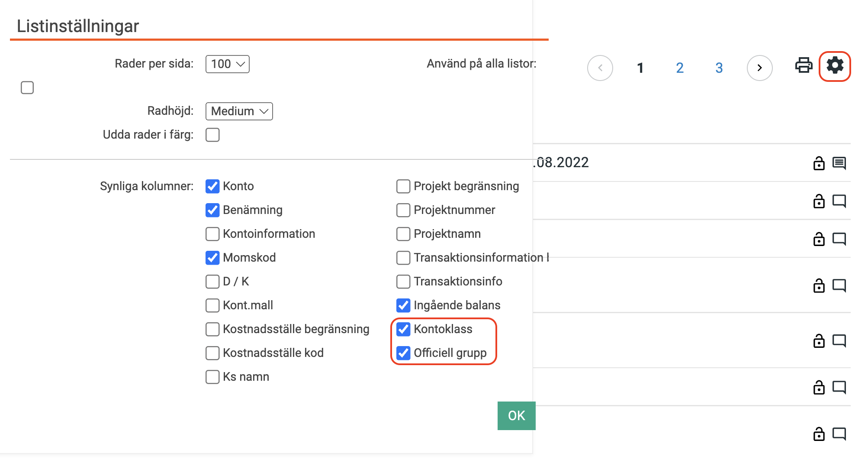Disable the Officiell grupp column
The width and height of the screenshot is (868, 460).
pyautogui.click(x=403, y=353)
